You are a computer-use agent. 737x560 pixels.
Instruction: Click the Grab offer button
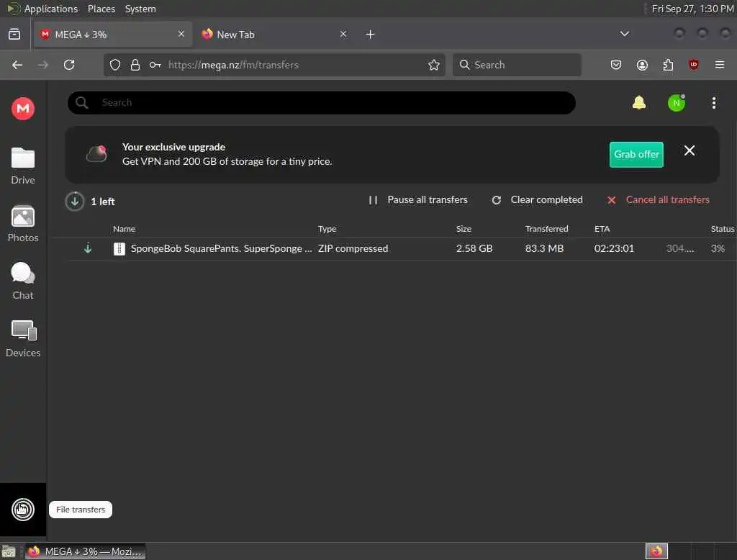(x=636, y=154)
